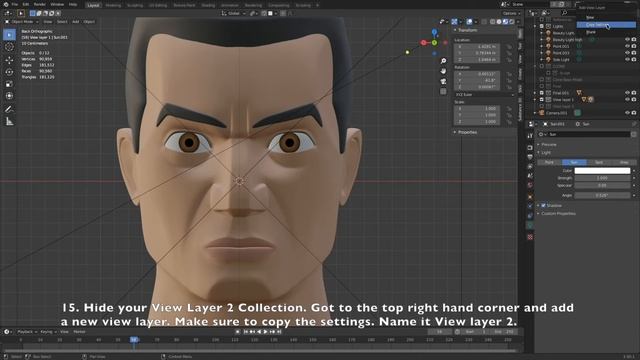
Task: Select the Cursor tool in left toolbar
Action: click(9, 47)
